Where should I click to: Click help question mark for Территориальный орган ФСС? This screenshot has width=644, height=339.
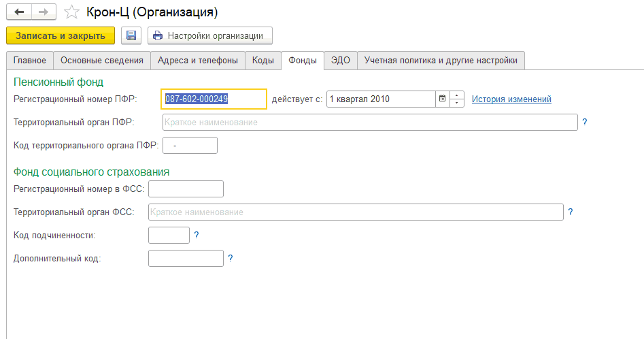click(x=571, y=212)
